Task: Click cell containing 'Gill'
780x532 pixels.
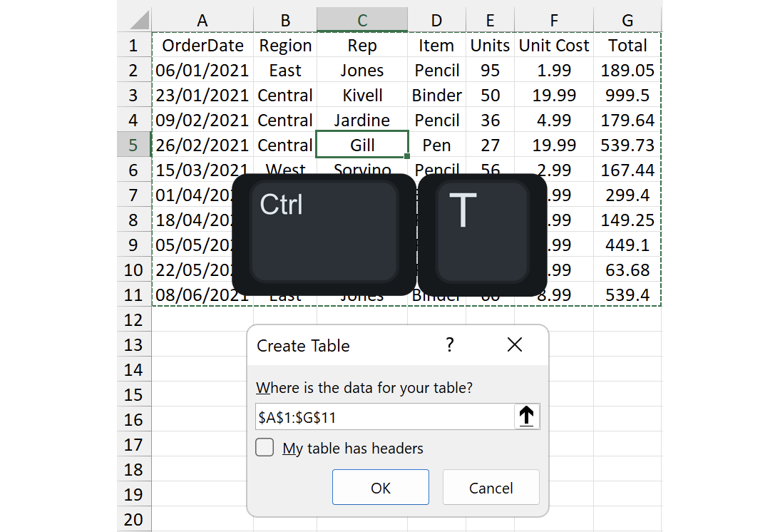Action: (x=362, y=145)
